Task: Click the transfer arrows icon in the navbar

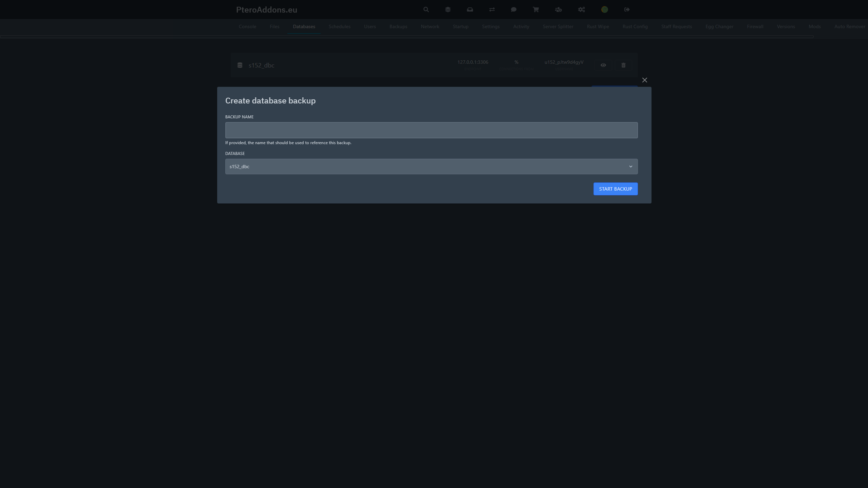Action: (492, 9)
